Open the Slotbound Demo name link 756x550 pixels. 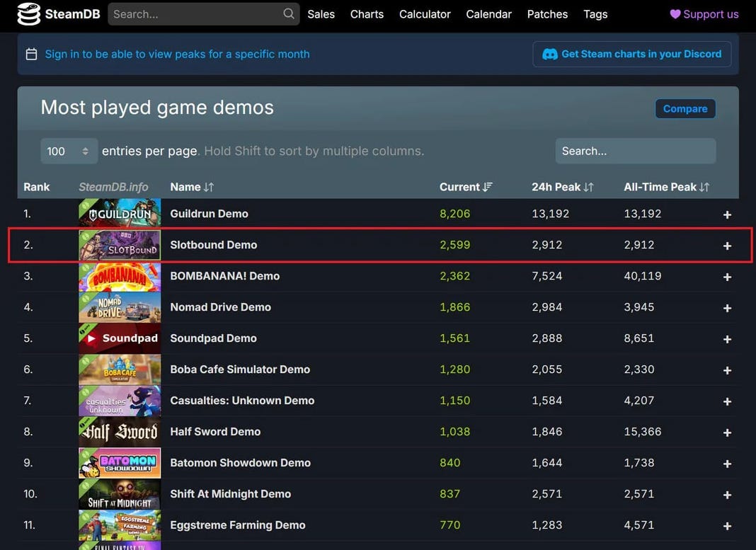(214, 245)
